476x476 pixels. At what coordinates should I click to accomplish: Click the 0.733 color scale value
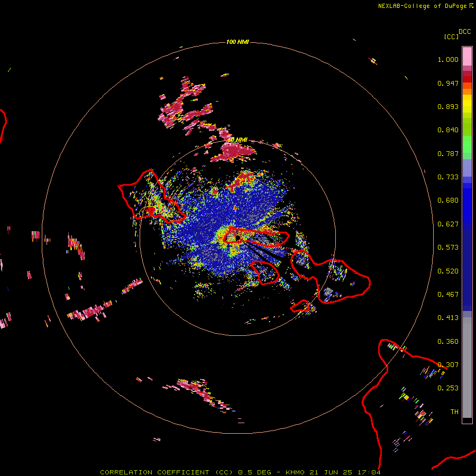(x=448, y=177)
